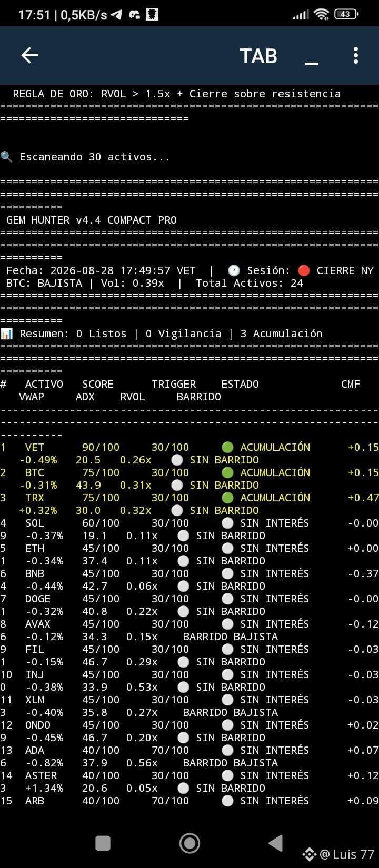Open the three-dot overflow menu
Image resolution: width=379 pixels, height=868 pixels.
point(356,55)
